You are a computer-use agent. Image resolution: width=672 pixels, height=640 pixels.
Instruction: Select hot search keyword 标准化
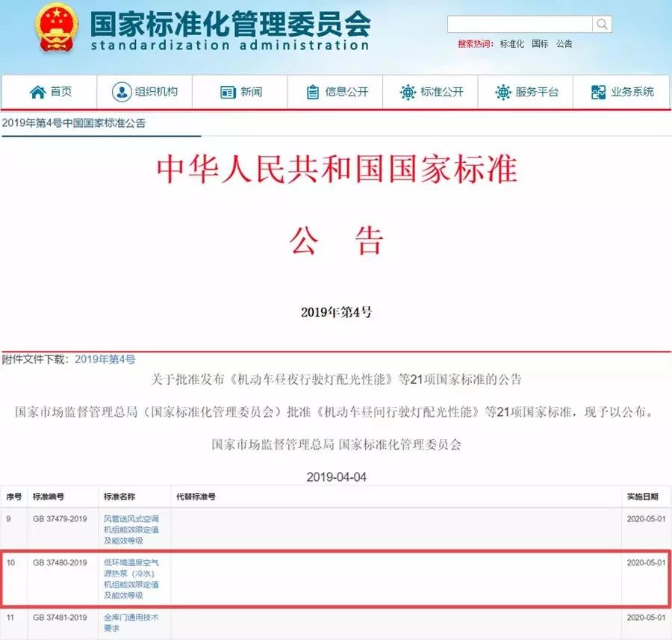coord(511,44)
